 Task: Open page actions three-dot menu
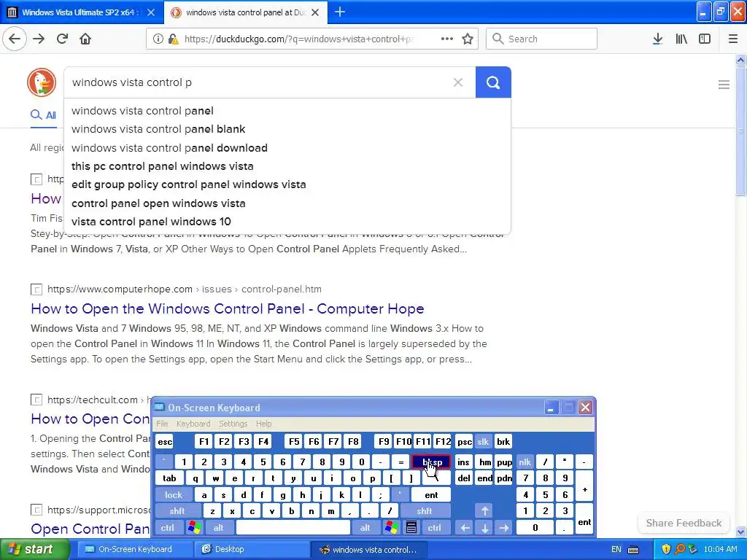(x=447, y=39)
